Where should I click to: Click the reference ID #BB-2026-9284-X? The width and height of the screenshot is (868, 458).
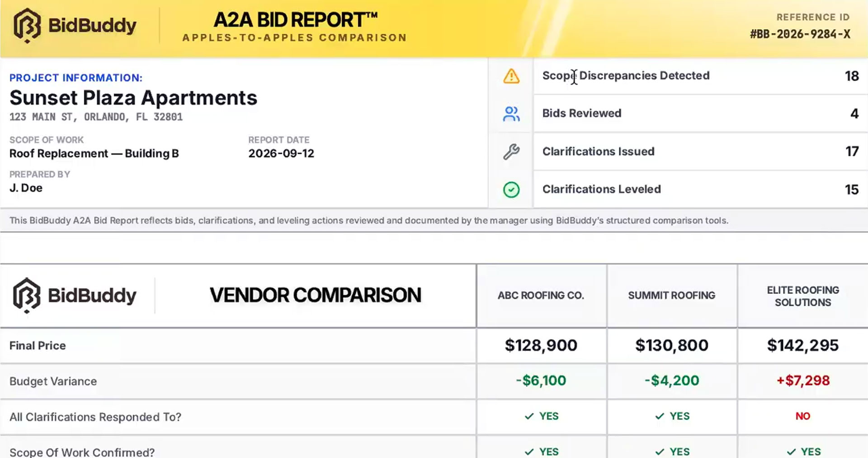click(800, 34)
